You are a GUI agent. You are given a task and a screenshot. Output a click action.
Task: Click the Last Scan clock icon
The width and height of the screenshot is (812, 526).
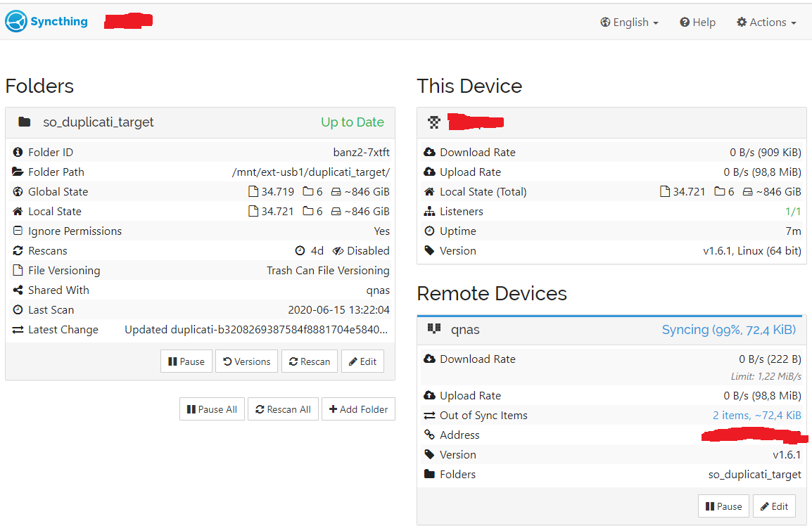(x=18, y=309)
